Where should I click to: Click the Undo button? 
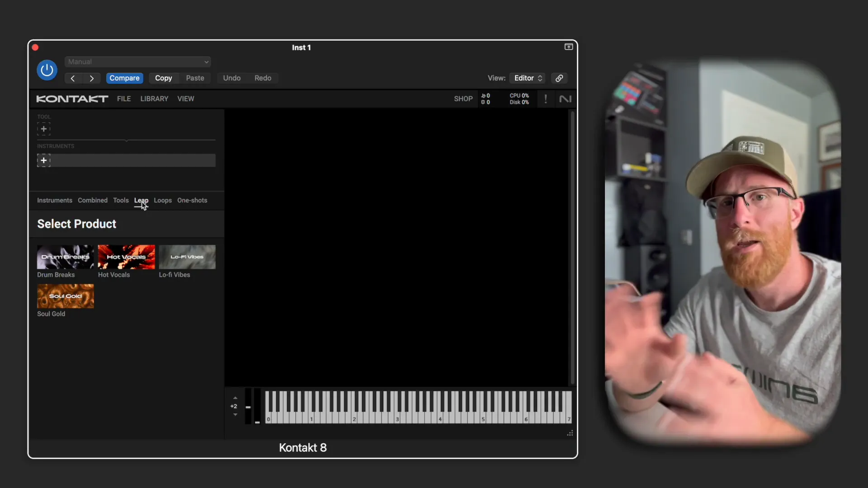[x=231, y=78]
